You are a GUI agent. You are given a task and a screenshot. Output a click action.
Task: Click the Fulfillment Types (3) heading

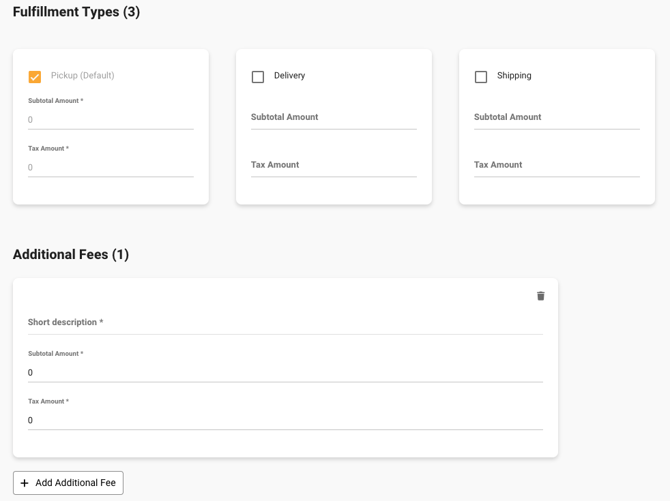click(76, 12)
